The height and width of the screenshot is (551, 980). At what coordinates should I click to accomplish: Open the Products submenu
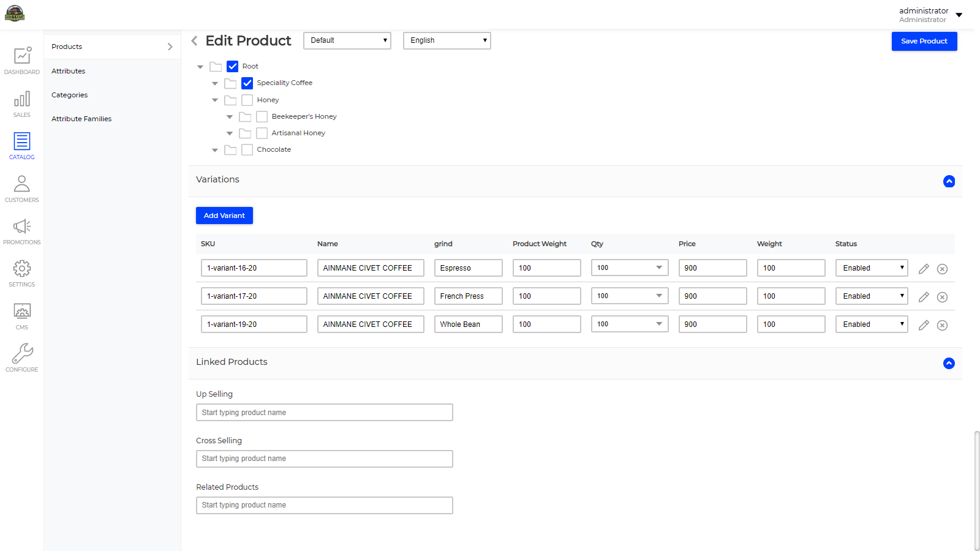(112, 47)
